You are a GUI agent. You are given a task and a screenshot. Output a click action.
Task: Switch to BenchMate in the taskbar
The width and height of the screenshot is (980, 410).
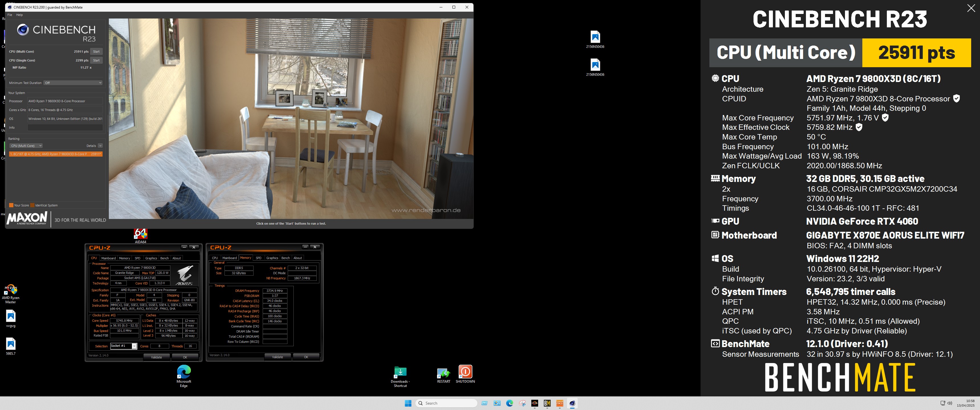click(547, 403)
